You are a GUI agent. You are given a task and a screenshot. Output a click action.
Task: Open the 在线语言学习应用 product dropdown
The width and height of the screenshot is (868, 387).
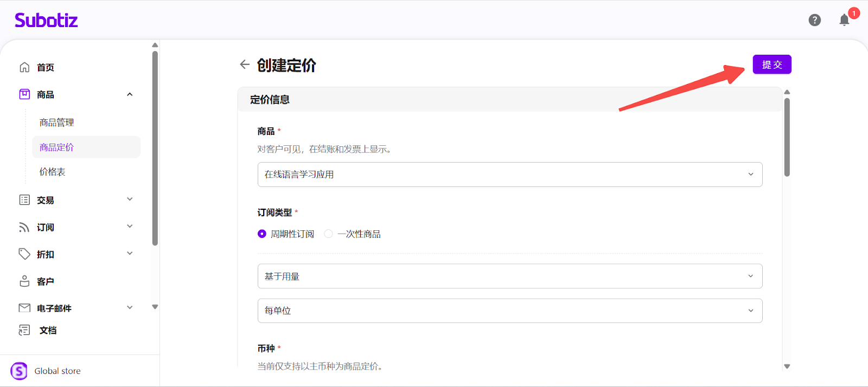[x=509, y=175]
